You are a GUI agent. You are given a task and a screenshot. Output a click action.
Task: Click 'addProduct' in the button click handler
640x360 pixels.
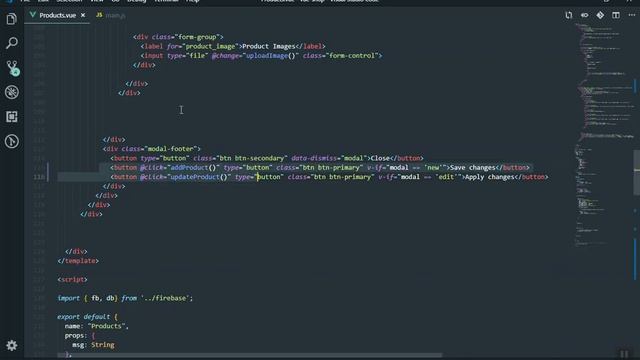click(x=189, y=168)
